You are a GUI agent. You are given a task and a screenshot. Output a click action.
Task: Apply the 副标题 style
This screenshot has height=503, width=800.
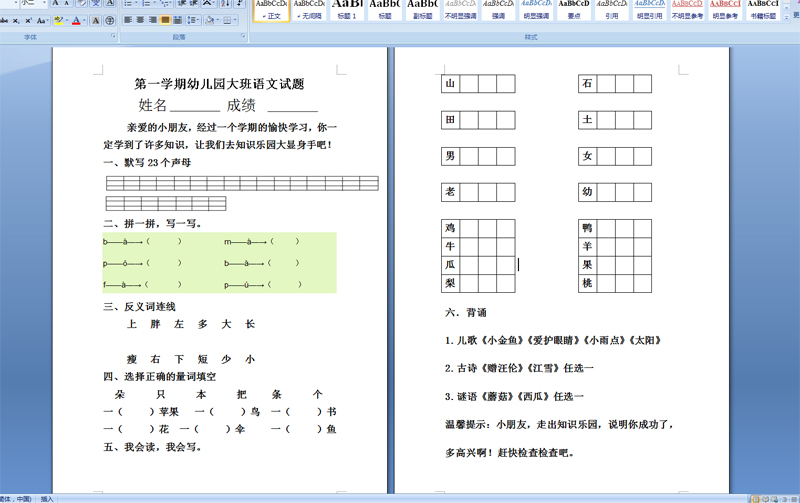pos(422,10)
